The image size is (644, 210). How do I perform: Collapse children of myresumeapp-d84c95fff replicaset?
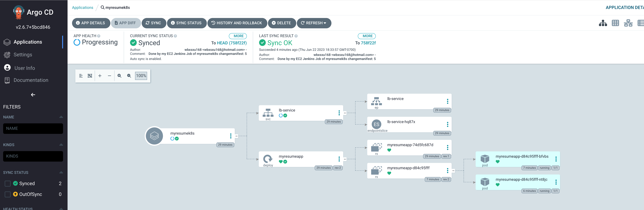[453, 171]
